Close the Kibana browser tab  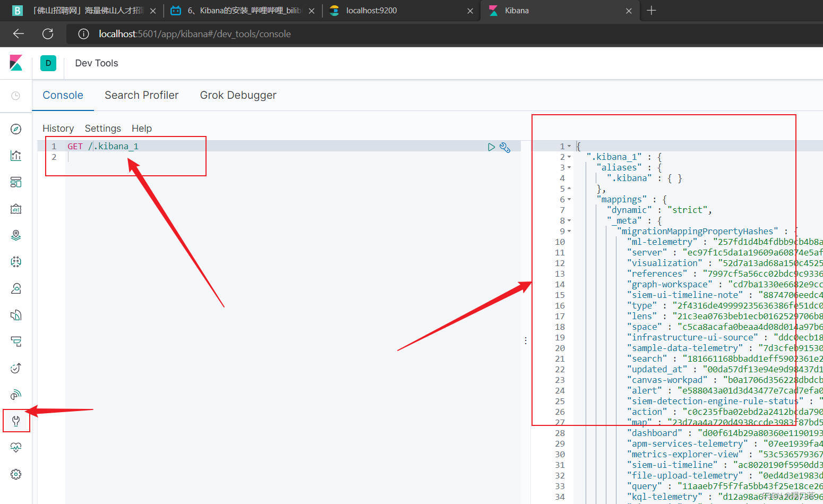629,11
